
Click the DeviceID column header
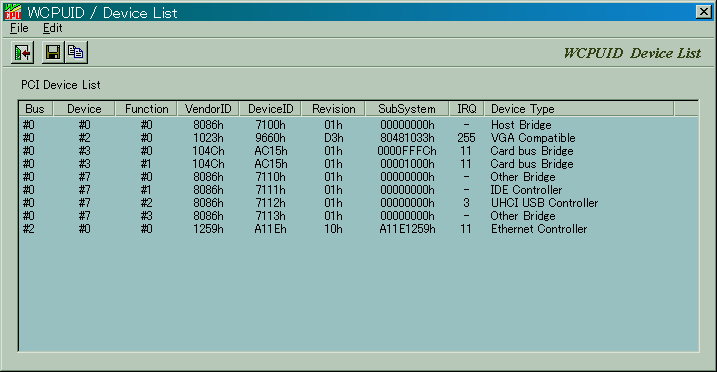point(270,109)
